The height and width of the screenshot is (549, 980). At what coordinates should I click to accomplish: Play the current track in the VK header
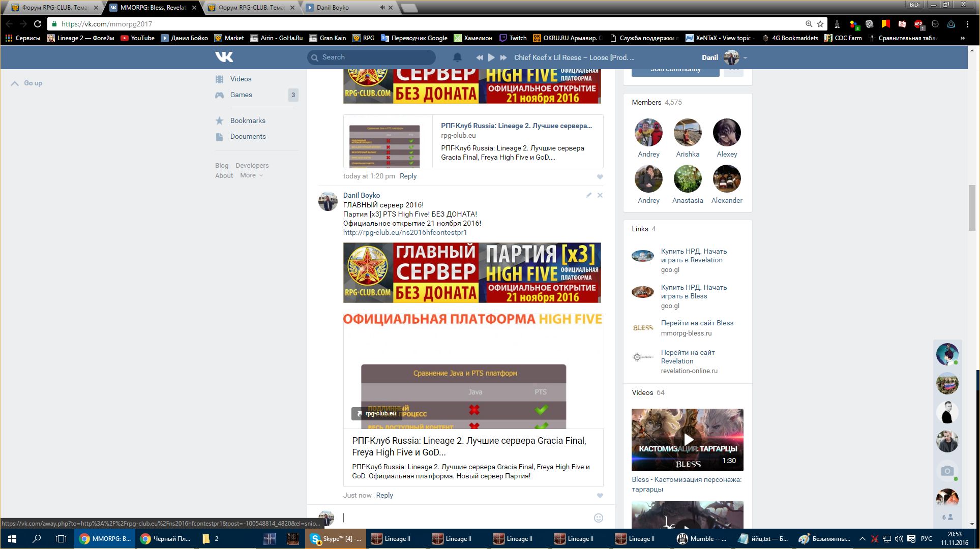(491, 57)
